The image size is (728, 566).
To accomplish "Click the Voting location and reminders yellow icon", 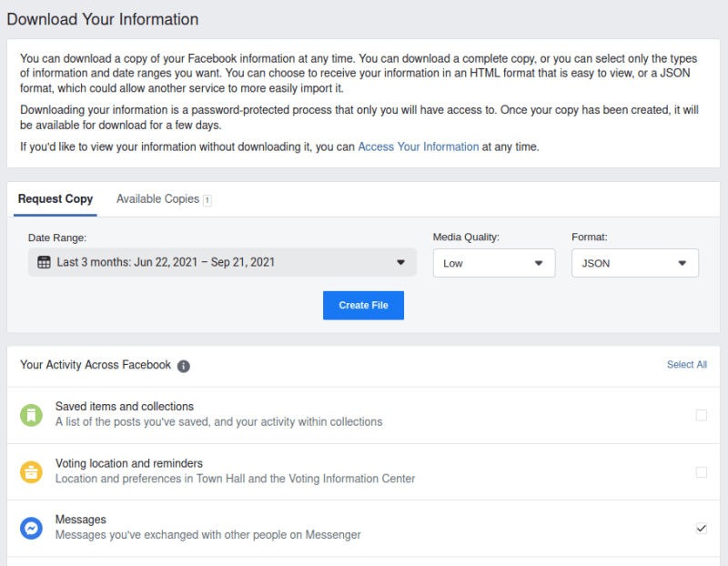I will pyautogui.click(x=31, y=472).
